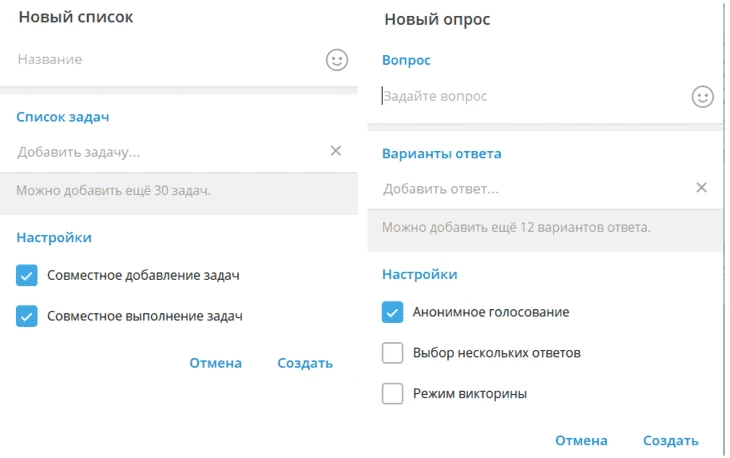730x458 pixels.
Task: Enable Выбор нескольких ответов
Action: [392, 353]
